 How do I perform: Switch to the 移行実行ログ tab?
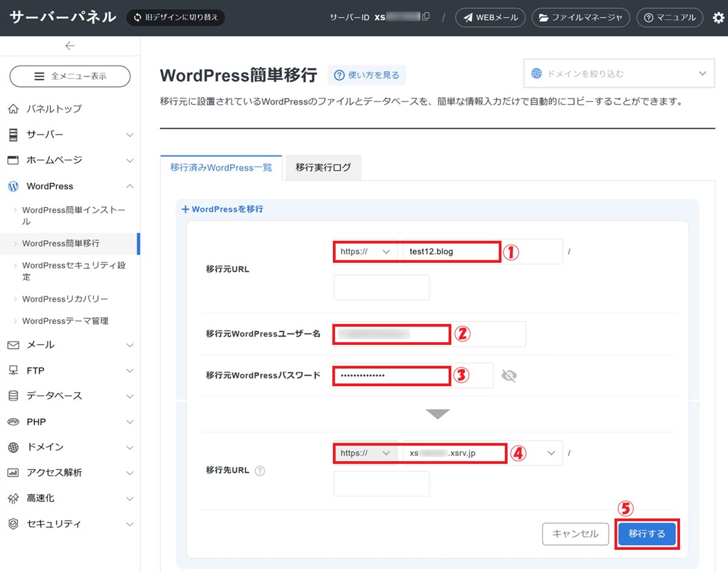click(x=323, y=168)
